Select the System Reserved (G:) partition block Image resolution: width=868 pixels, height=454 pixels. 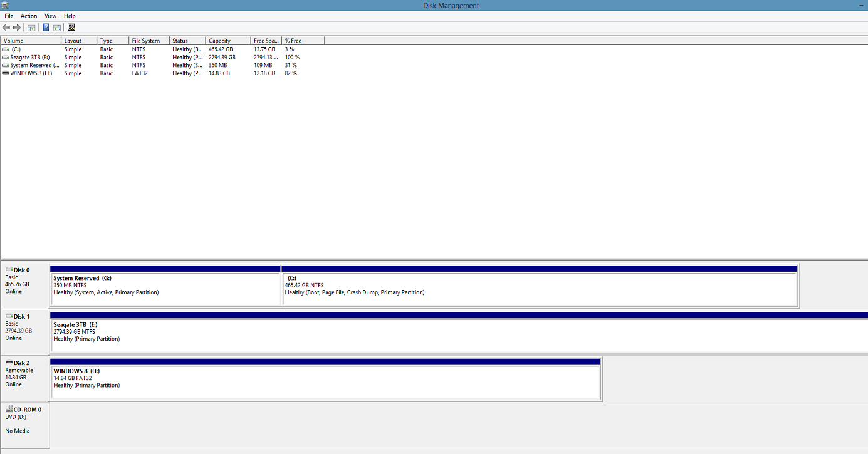click(x=165, y=286)
